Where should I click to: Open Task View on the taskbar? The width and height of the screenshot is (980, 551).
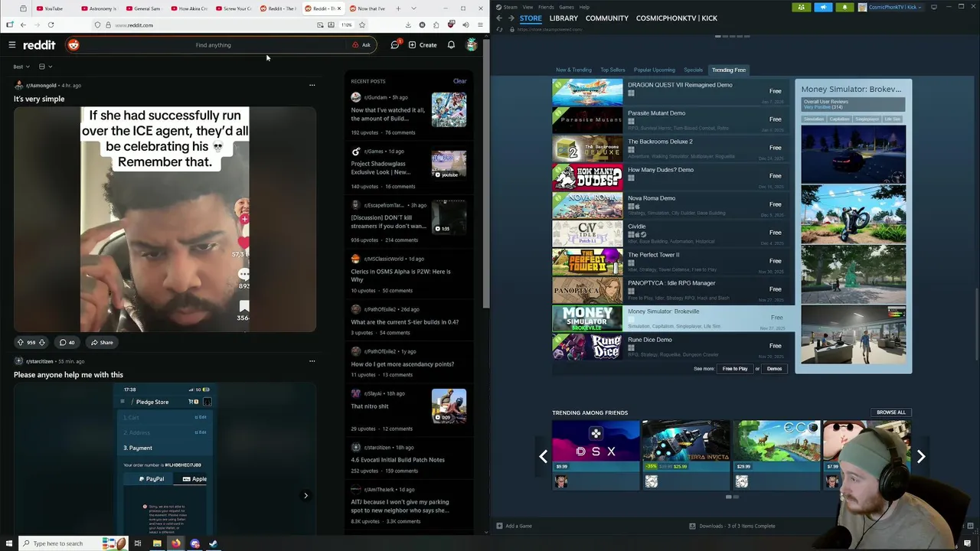[x=138, y=543]
